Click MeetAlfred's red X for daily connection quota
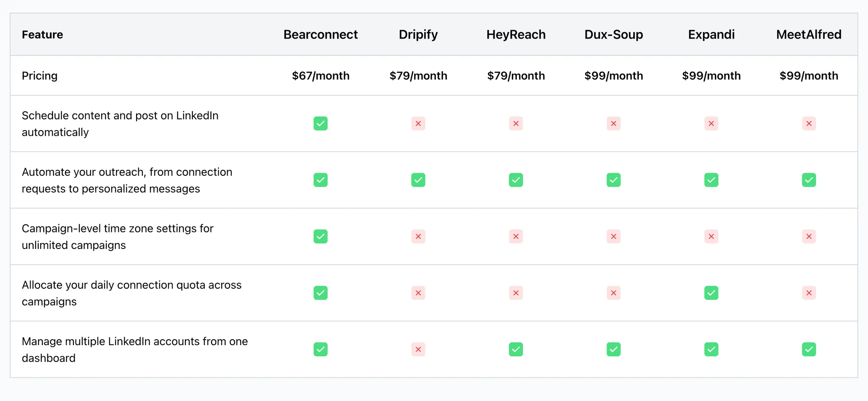Image resolution: width=868 pixels, height=401 pixels. 809,293
